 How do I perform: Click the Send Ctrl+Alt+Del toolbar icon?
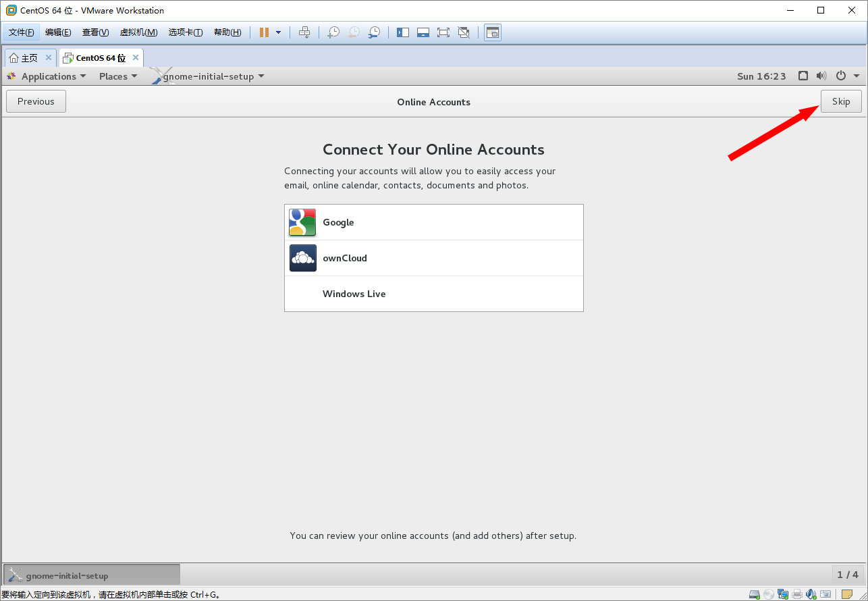click(304, 32)
